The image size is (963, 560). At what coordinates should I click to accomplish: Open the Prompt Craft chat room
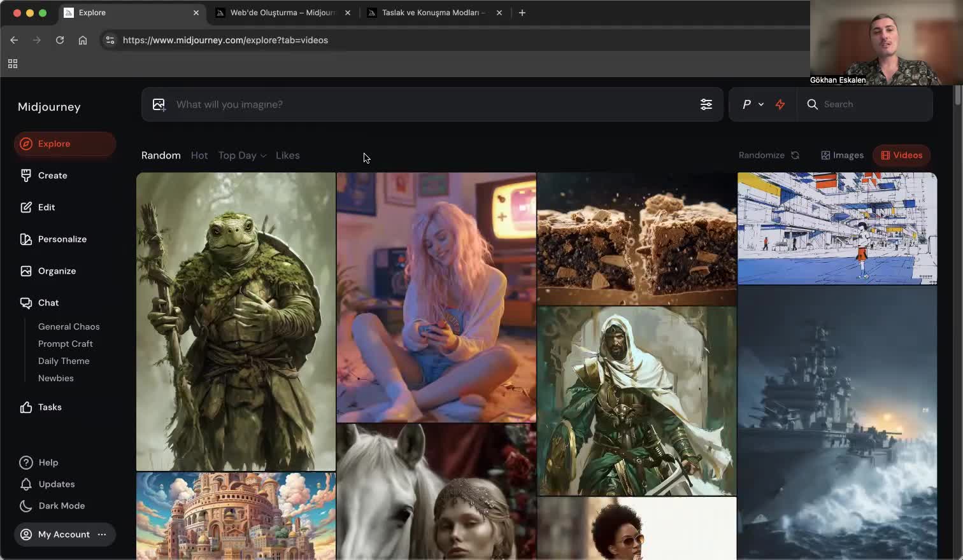(66, 344)
